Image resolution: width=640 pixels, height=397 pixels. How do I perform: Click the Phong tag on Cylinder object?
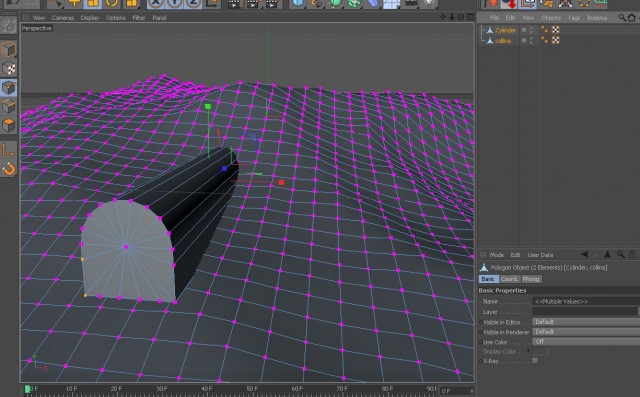pos(544,30)
